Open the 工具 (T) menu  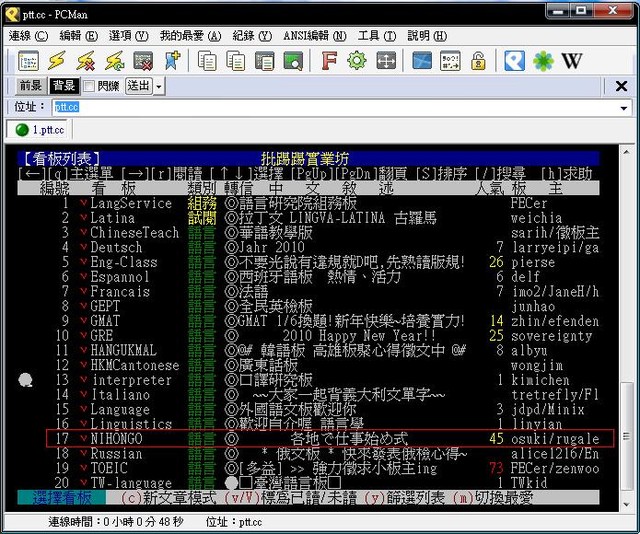point(377,36)
